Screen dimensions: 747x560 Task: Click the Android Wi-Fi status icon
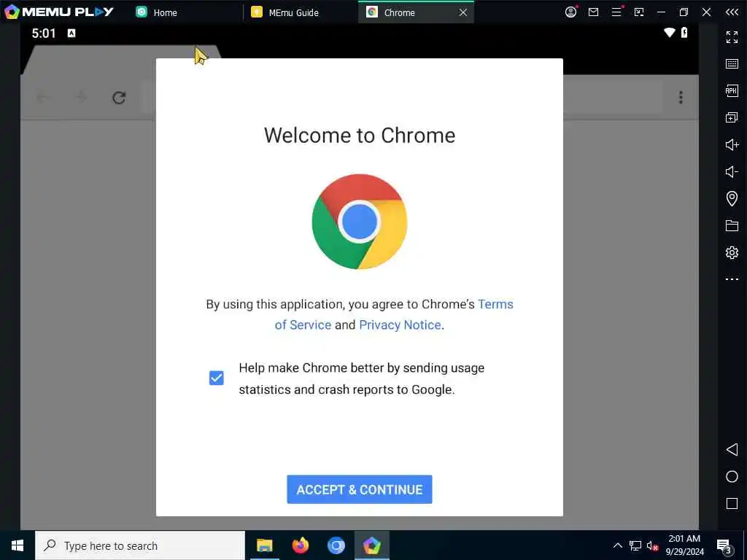[x=670, y=32]
